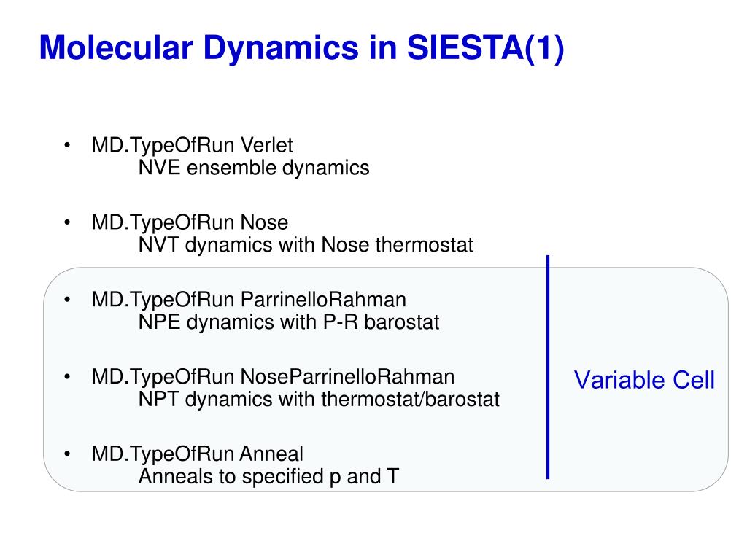Click the bullet beside ParrinelloRahman entry
Image resolution: width=747 pixels, height=560 pixels.
[x=67, y=299]
